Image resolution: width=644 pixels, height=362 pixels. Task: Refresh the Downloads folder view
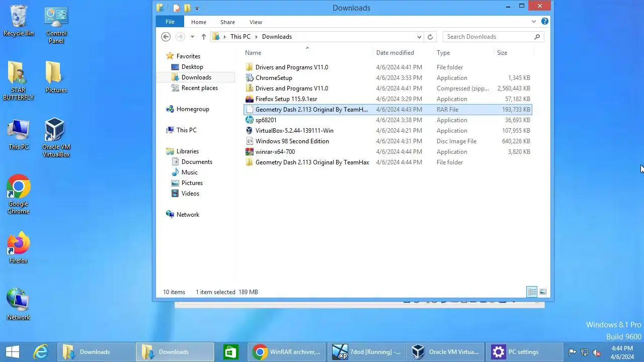[430, 37]
